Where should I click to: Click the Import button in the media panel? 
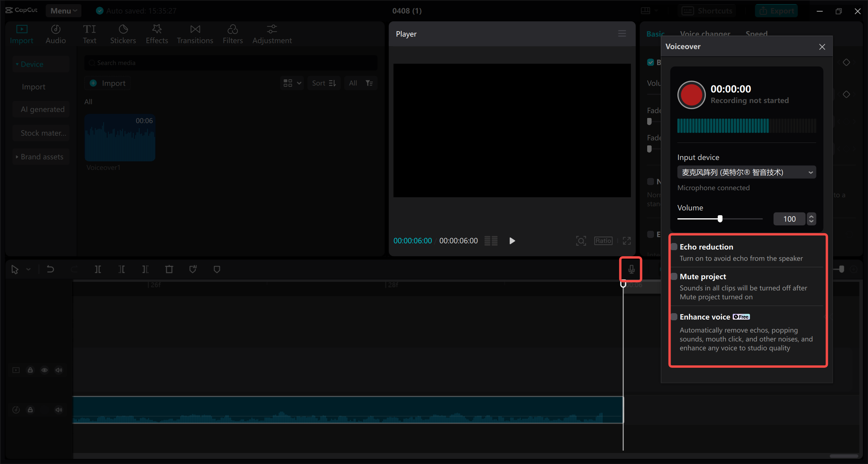[107, 83]
